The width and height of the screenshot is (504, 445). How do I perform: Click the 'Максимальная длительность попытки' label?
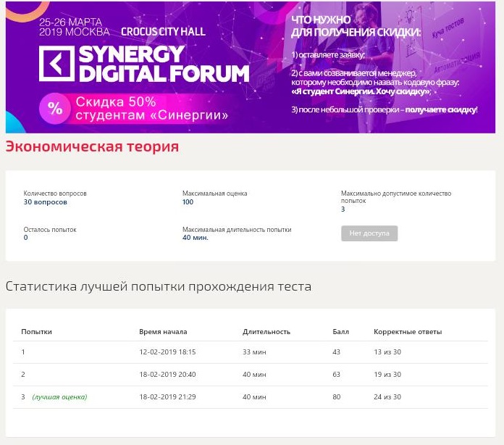coord(237,230)
